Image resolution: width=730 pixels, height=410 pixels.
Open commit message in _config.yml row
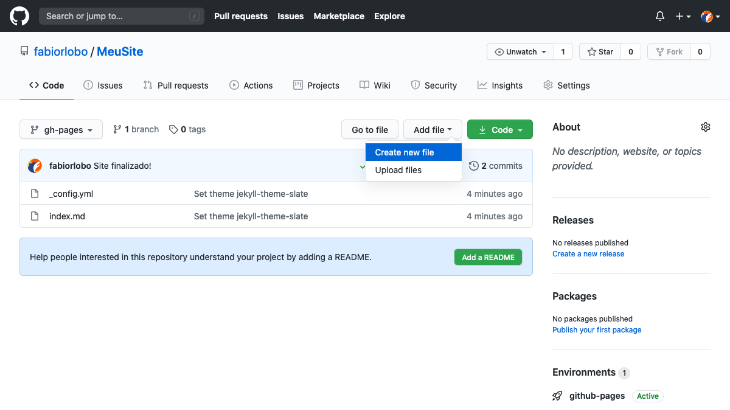click(251, 194)
